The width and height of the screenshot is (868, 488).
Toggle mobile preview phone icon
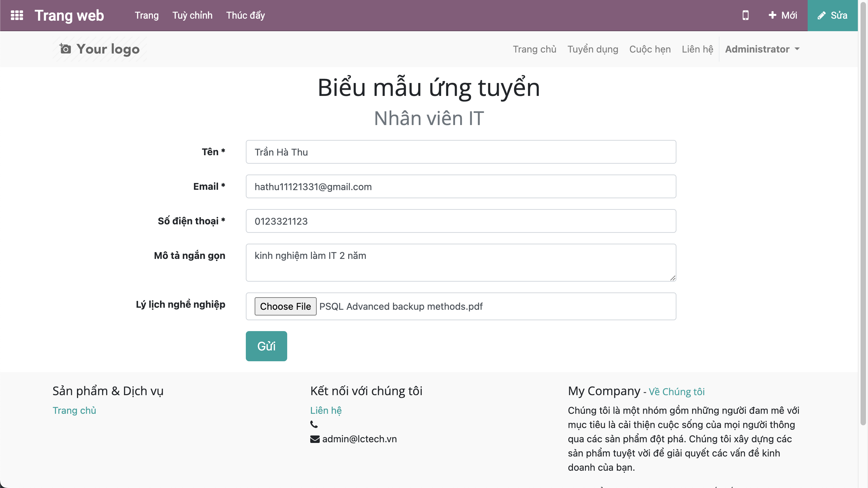point(745,15)
